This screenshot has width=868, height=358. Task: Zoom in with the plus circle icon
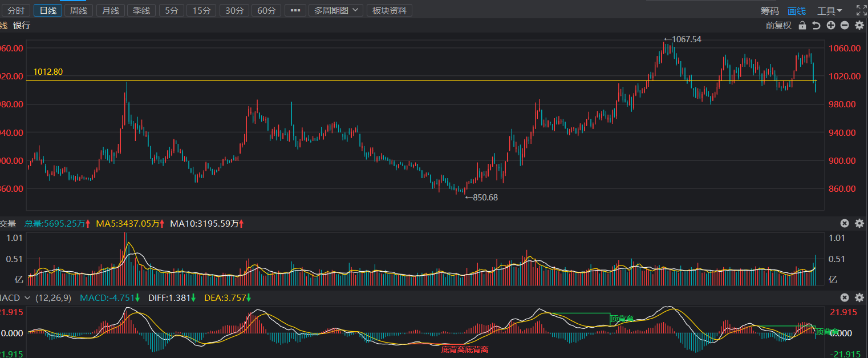(831, 25)
